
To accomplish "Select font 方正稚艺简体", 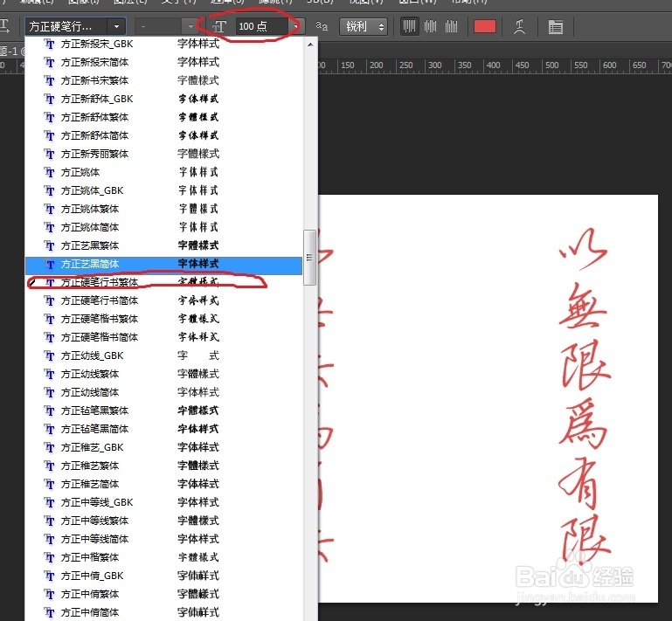I will point(163,484).
